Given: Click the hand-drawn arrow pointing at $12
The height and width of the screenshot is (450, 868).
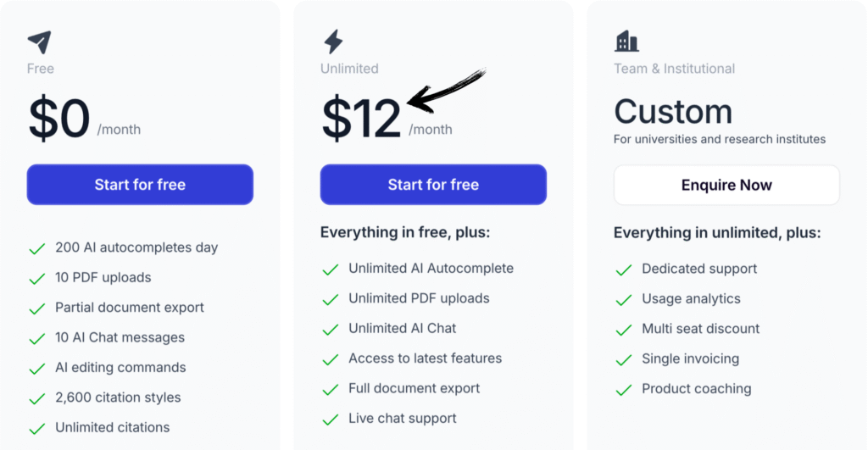Looking at the screenshot, I should pyautogui.click(x=447, y=92).
